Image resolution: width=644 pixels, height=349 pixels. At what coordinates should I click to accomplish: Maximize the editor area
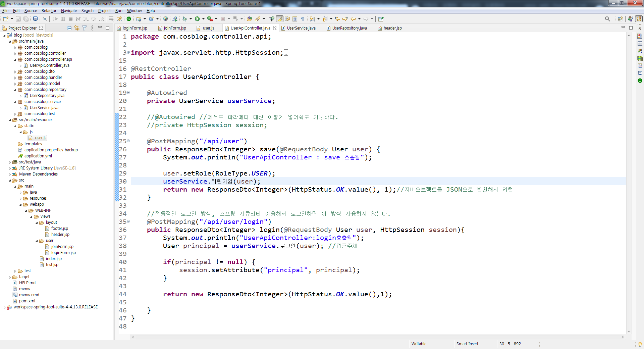click(x=631, y=28)
